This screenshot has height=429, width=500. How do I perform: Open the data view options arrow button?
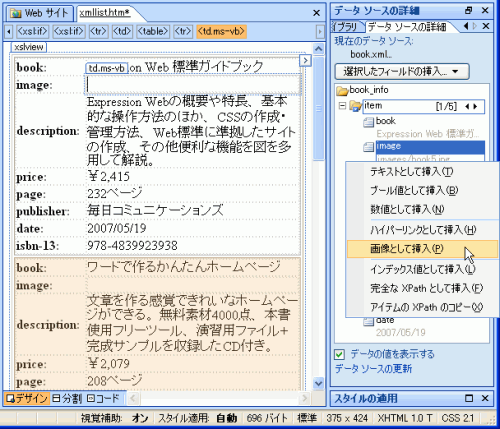[305, 60]
